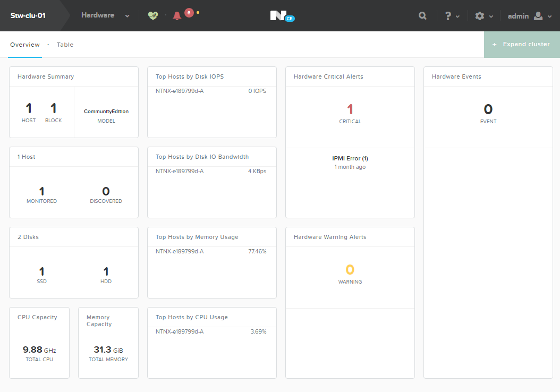This screenshot has width=560, height=392.
Task: Select the 77.46% memory usage value
Action: pos(258,251)
